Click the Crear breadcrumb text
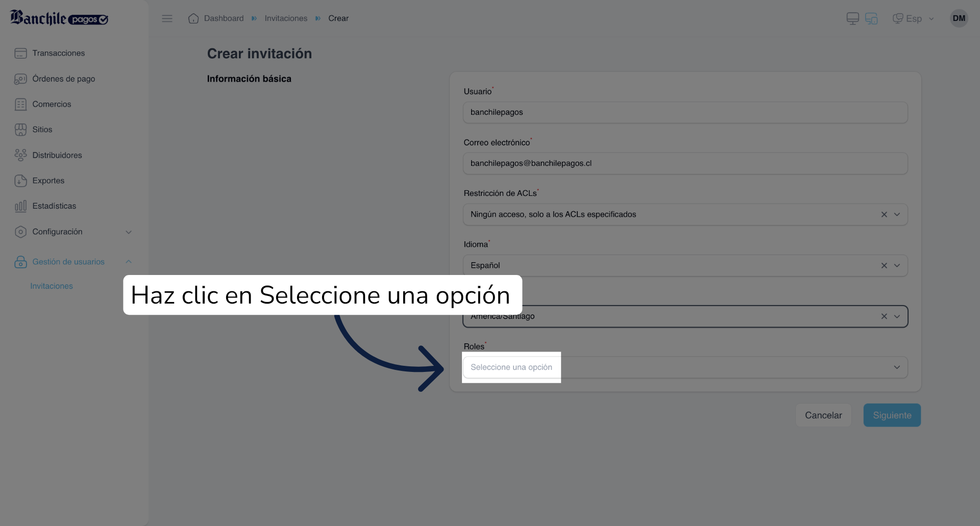The width and height of the screenshot is (980, 526). pyautogui.click(x=338, y=18)
